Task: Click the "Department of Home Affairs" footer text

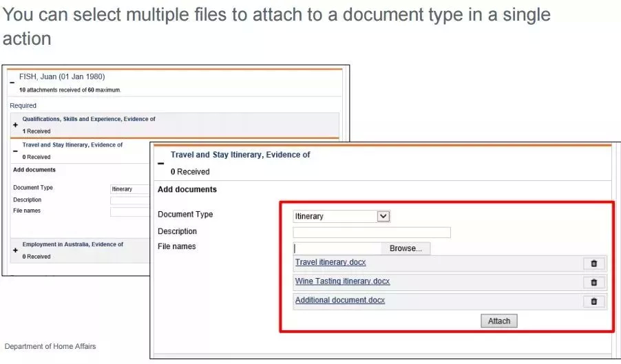Action: [50, 347]
